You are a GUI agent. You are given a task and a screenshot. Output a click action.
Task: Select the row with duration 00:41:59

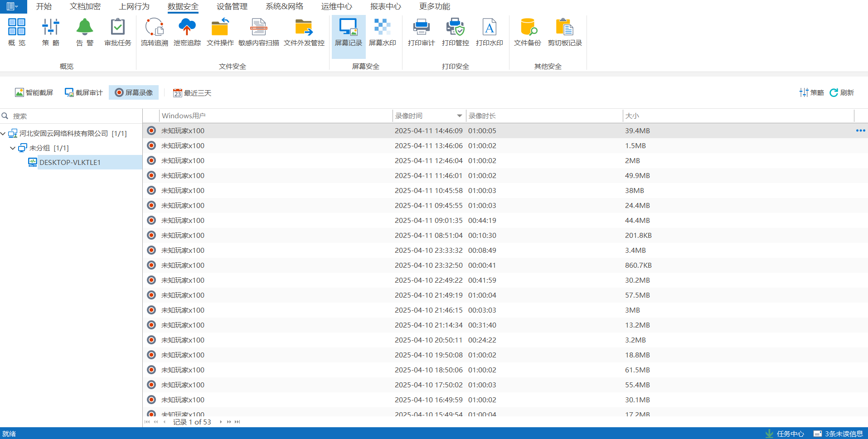505,280
